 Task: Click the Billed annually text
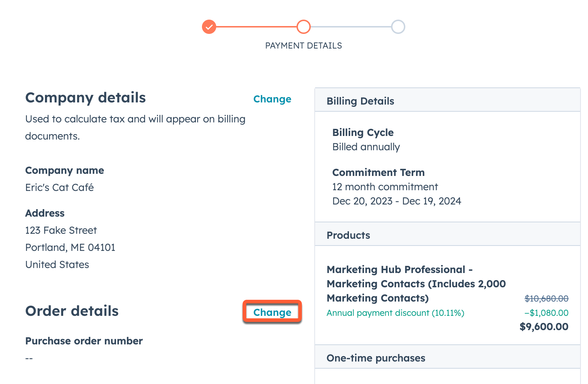(366, 147)
